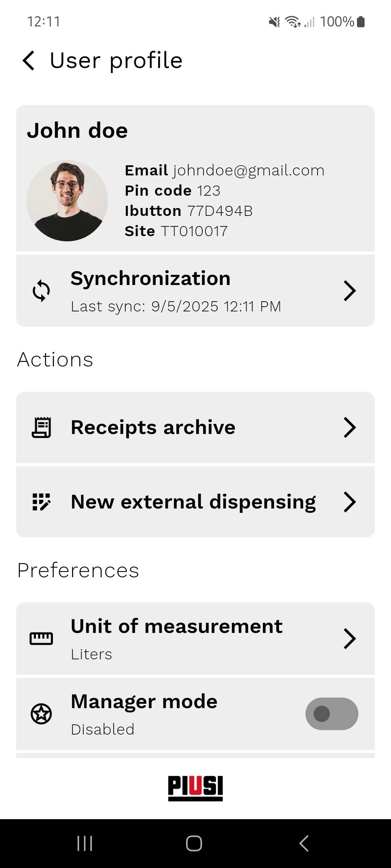Tap the Liters unit value
The height and width of the screenshot is (868, 391).
(x=92, y=654)
